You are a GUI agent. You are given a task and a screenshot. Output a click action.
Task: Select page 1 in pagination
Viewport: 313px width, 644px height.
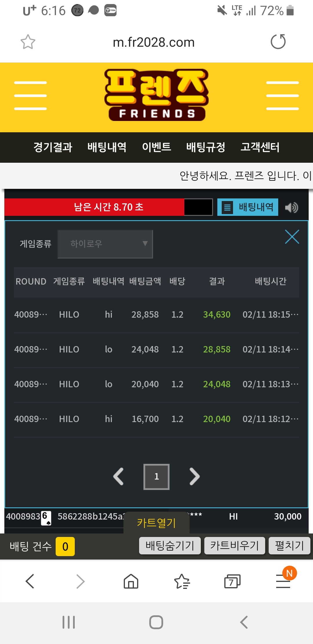coord(156,477)
